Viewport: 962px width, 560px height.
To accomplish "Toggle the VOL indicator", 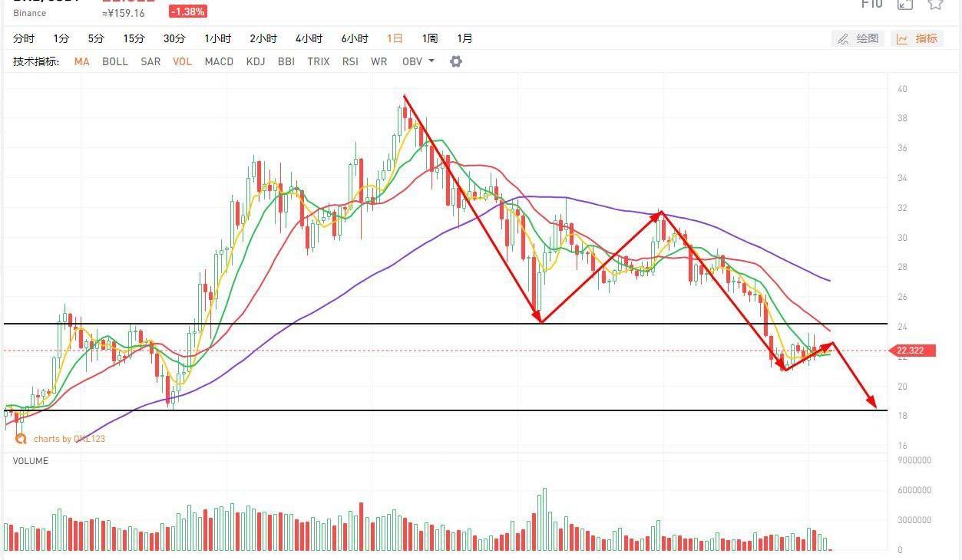I will (182, 61).
